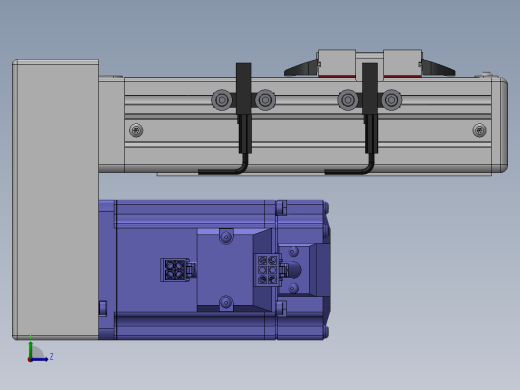Click the upper screw on the motor connector cover
This screenshot has height=390, width=520.
226,237
